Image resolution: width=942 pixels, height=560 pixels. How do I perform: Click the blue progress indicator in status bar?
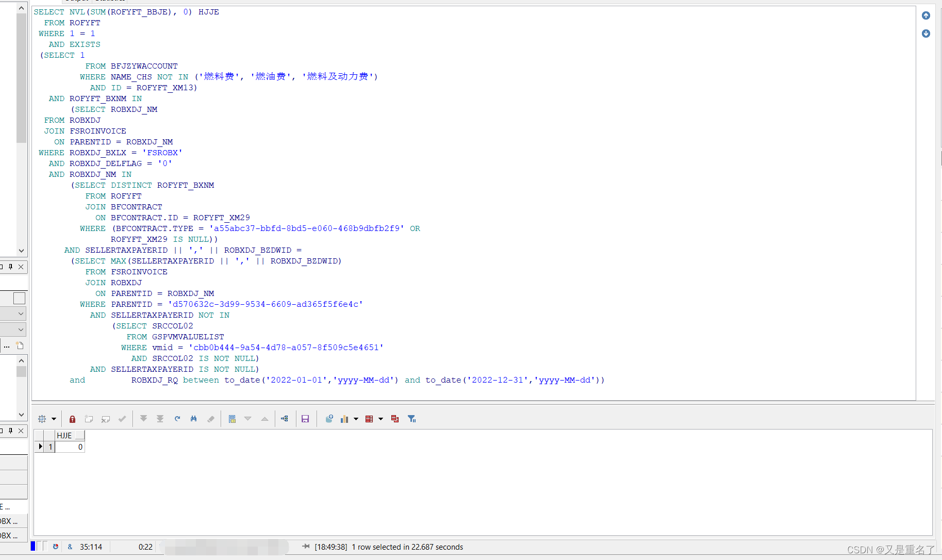pyautogui.click(x=33, y=547)
